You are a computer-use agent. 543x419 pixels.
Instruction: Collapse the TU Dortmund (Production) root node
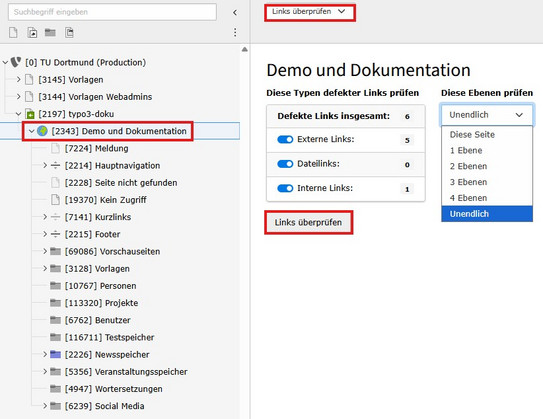point(5,63)
